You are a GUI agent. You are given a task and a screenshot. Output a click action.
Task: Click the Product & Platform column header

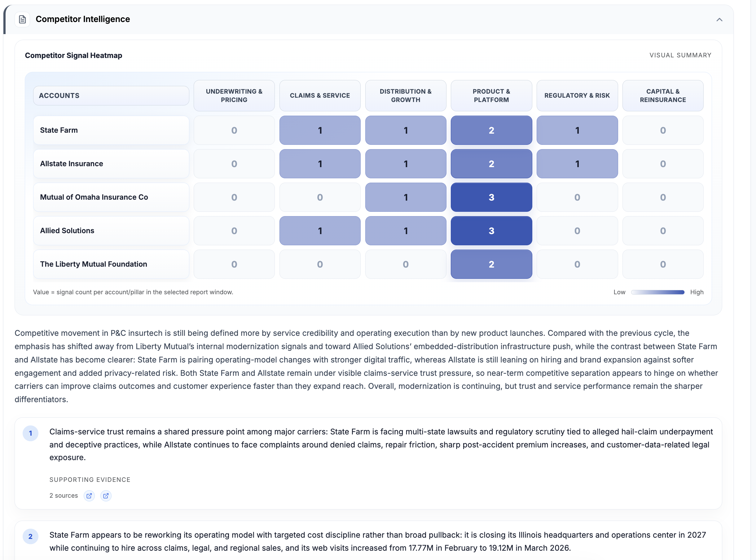491,96
